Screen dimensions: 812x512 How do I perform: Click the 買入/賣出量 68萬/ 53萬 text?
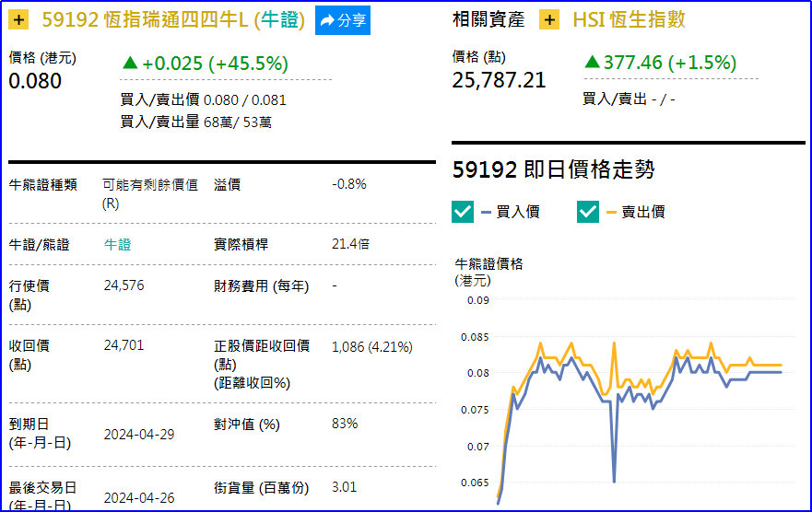[195, 122]
